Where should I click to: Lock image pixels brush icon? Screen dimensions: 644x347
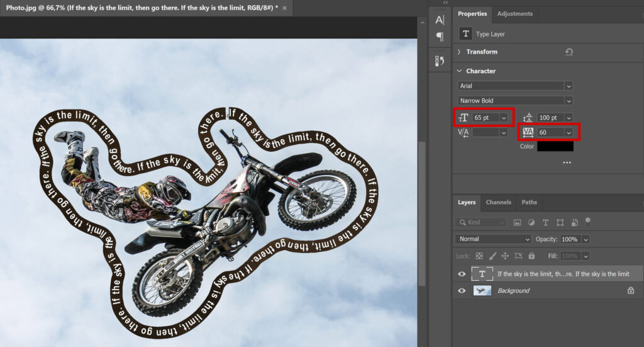tap(492, 256)
